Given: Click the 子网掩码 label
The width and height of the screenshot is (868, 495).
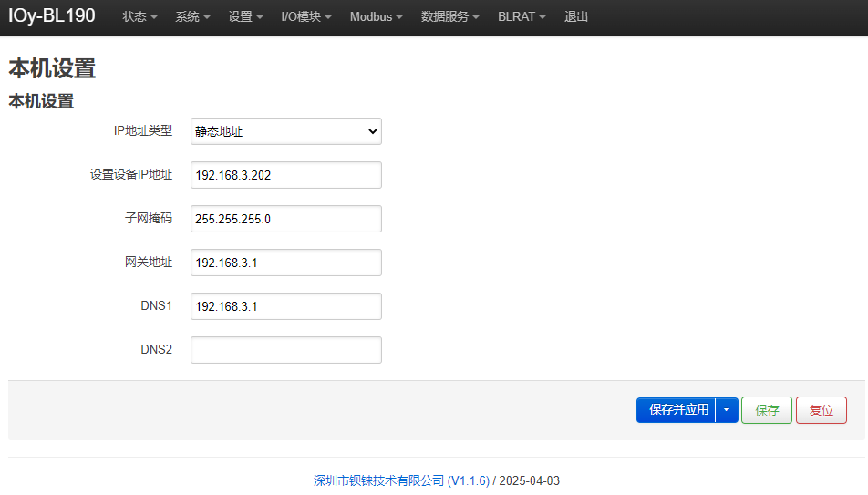Looking at the screenshot, I should pos(149,218).
